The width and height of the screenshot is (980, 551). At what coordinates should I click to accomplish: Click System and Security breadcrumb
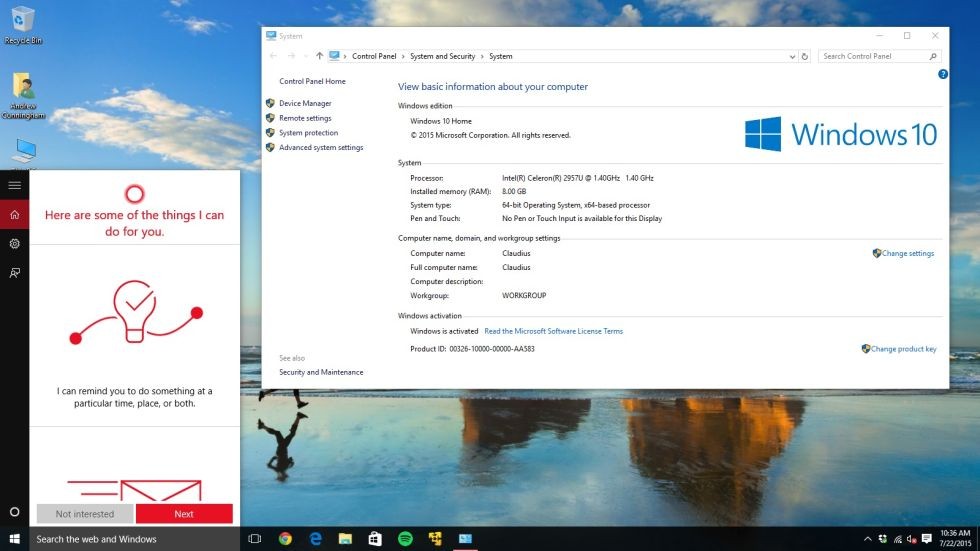[442, 56]
